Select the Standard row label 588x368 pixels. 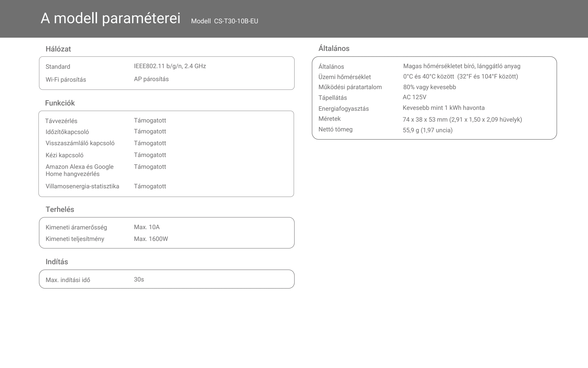point(58,67)
